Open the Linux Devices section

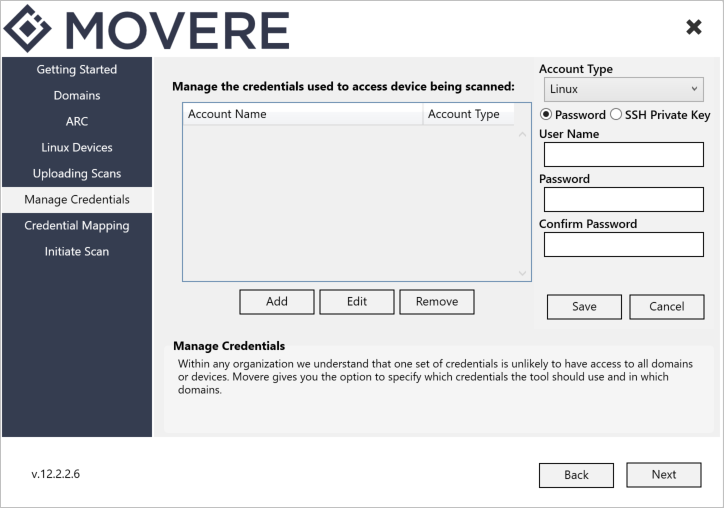click(77, 148)
